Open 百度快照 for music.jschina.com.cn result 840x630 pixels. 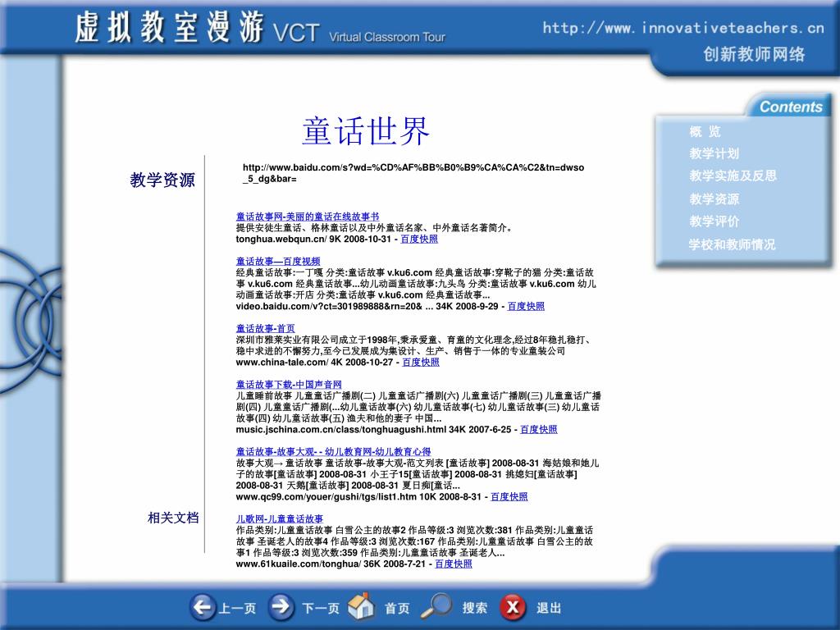coord(539,430)
